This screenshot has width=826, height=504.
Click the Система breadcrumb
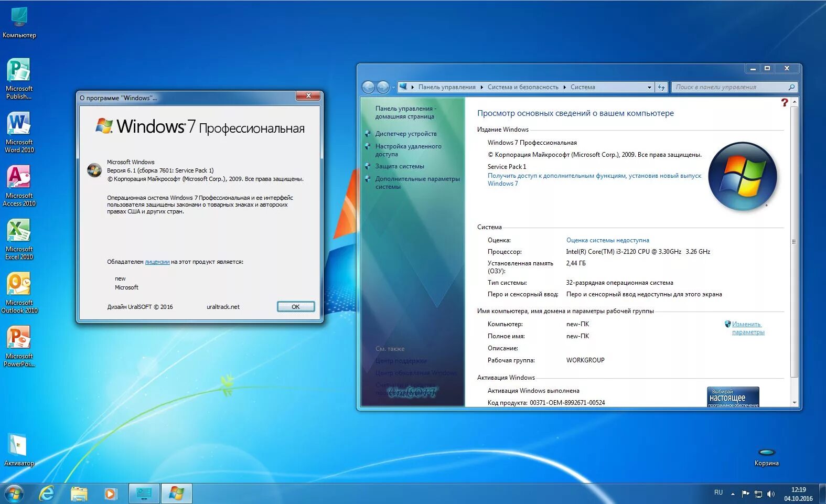click(583, 87)
